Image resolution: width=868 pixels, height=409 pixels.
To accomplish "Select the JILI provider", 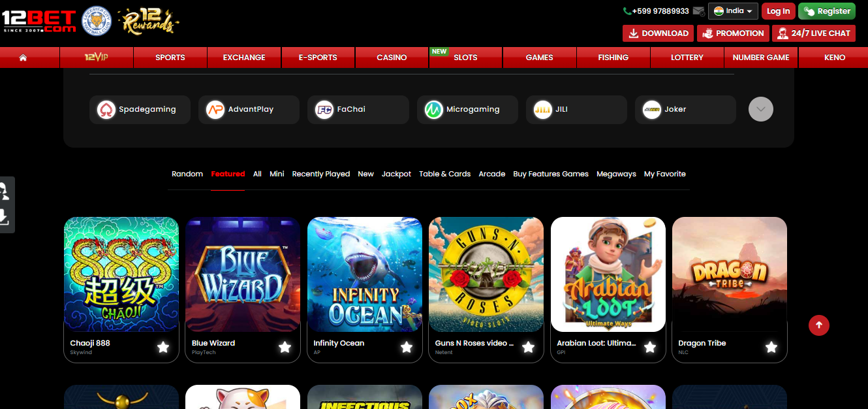I will click(x=576, y=109).
